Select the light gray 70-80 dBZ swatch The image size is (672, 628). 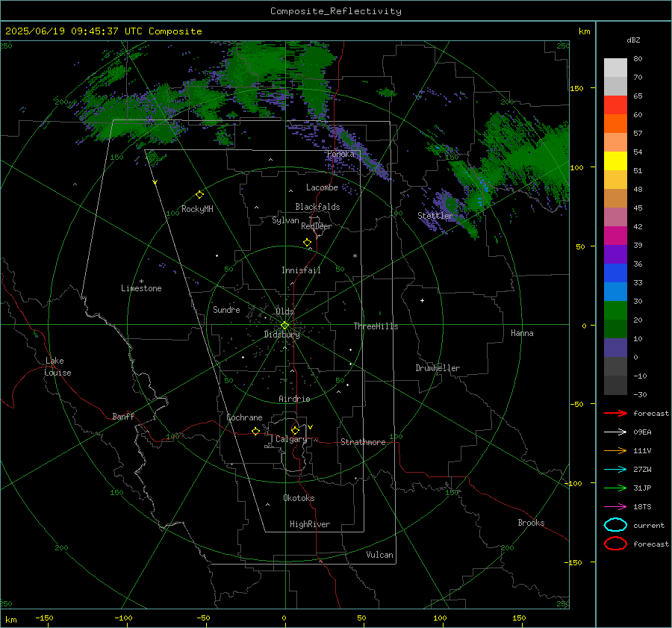click(x=615, y=68)
